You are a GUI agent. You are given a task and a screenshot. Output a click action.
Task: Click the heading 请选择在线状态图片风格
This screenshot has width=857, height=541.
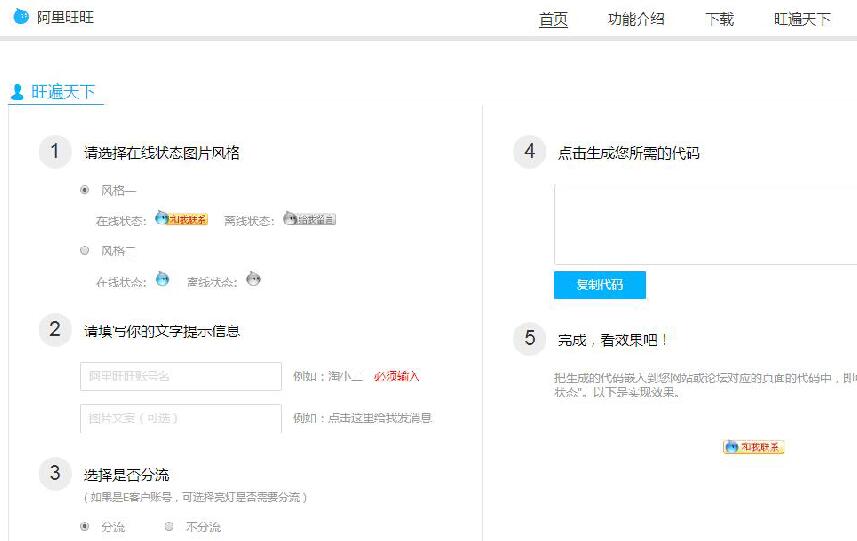tap(162, 152)
